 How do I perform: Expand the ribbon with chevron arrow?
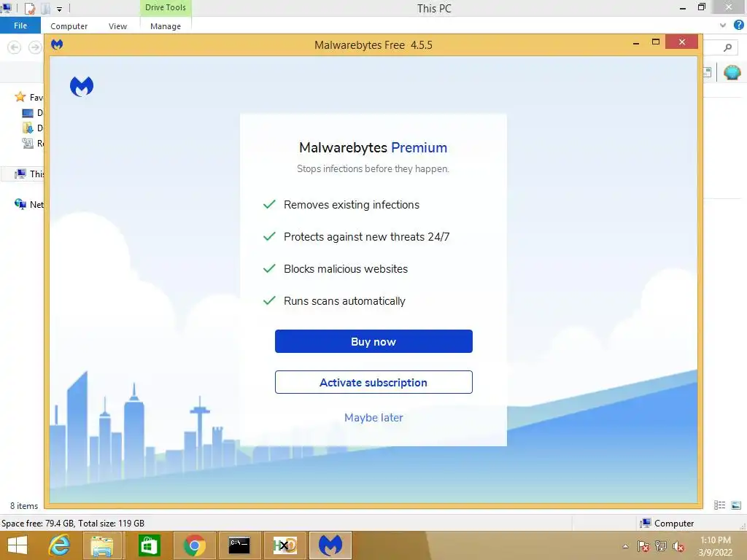[723, 26]
